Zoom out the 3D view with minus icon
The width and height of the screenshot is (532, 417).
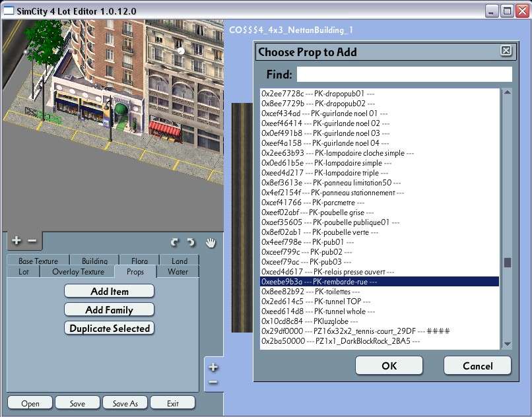[x=32, y=241]
